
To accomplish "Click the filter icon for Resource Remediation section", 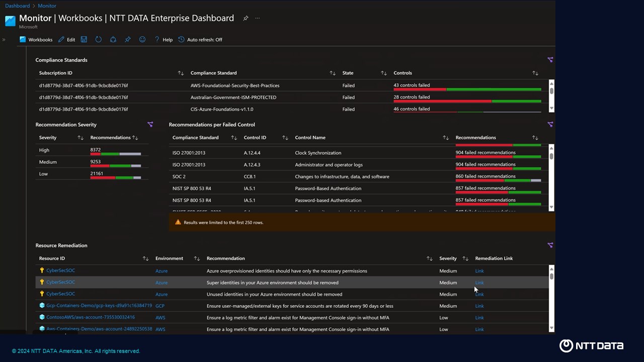I will pyautogui.click(x=550, y=245).
